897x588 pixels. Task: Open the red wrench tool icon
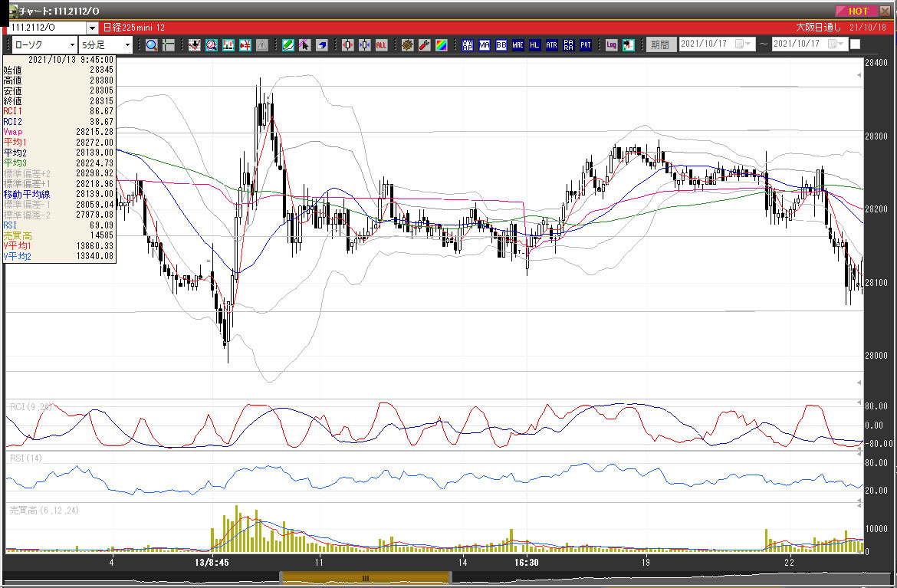coord(424,45)
